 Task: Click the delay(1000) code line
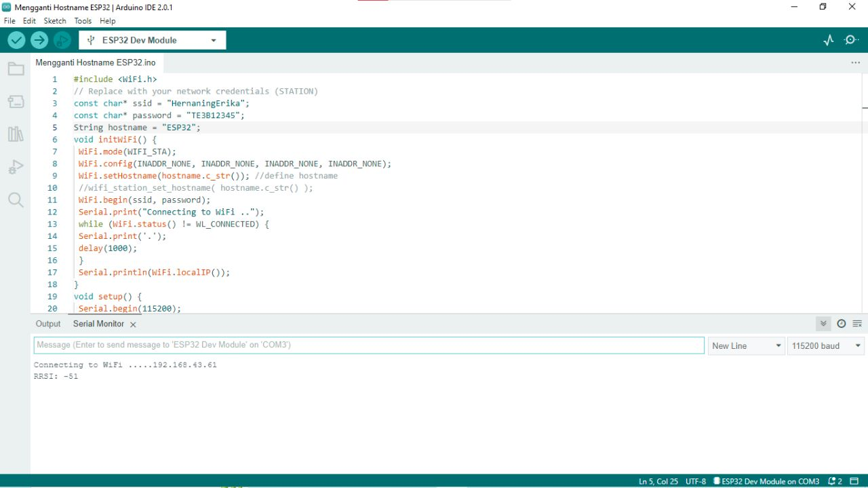[x=107, y=248]
